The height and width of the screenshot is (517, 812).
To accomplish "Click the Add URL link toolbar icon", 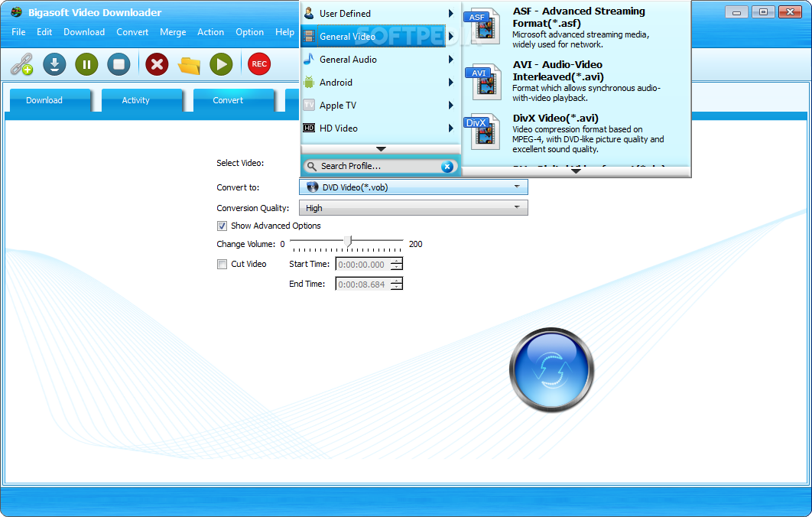I will pyautogui.click(x=21, y=64).
